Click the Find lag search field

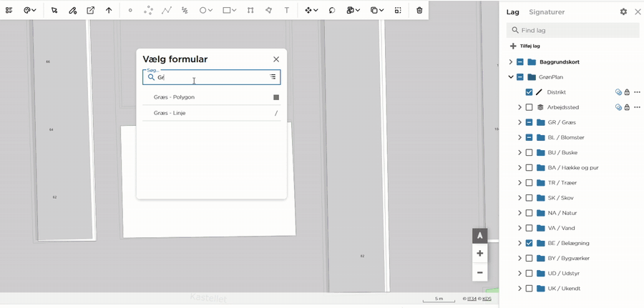coord(573,30)
